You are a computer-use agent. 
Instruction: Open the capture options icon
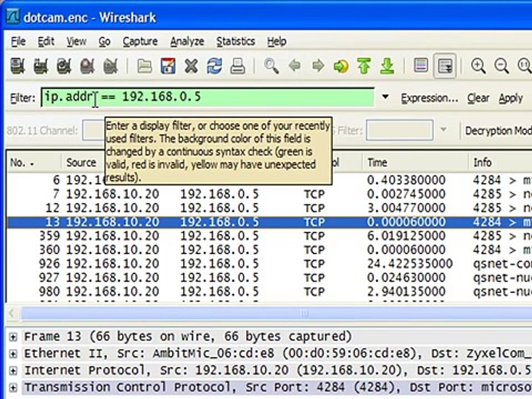(40, 66)
